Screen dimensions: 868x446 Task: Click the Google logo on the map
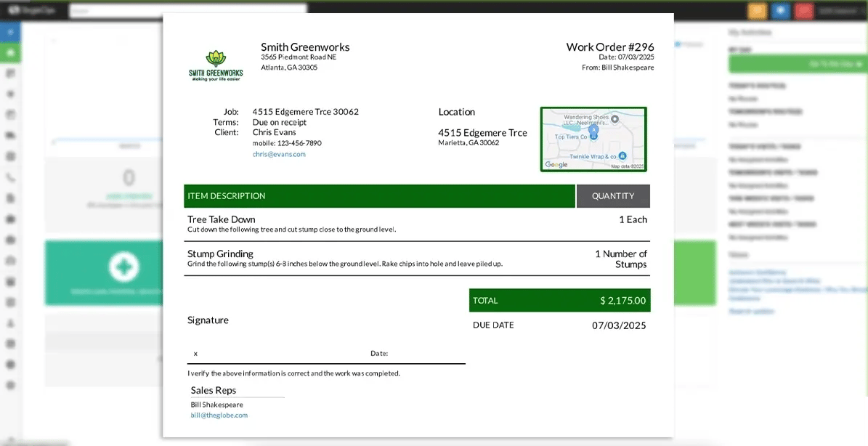pos(556,165)
